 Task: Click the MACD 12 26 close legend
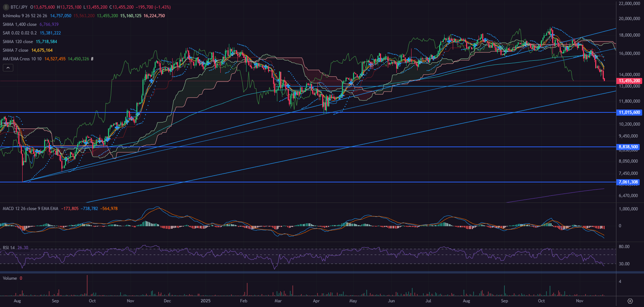pyautogui.click(x=30, y=209)
